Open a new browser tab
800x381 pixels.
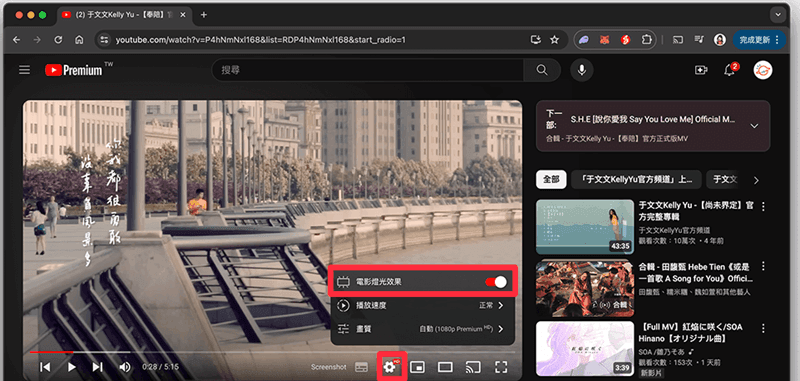(204, 15)
